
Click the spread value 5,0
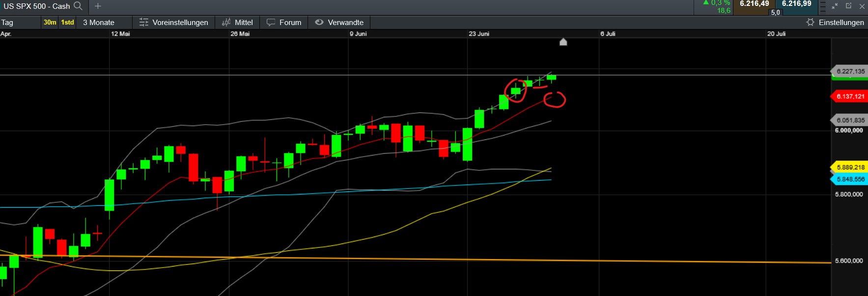(x=775, y=12)
